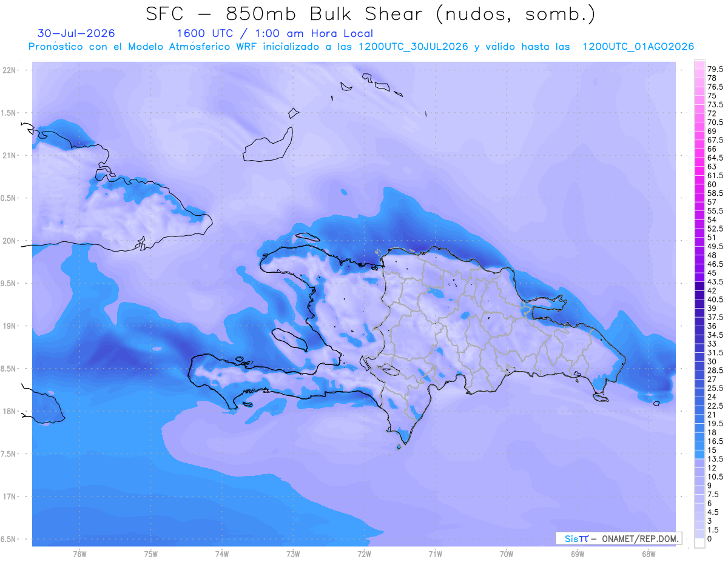Image resolution: width=728 pixels, height=562 pixels.
Task: Click the pale pink swatch beside the 79.5 label
Action: 699,65
